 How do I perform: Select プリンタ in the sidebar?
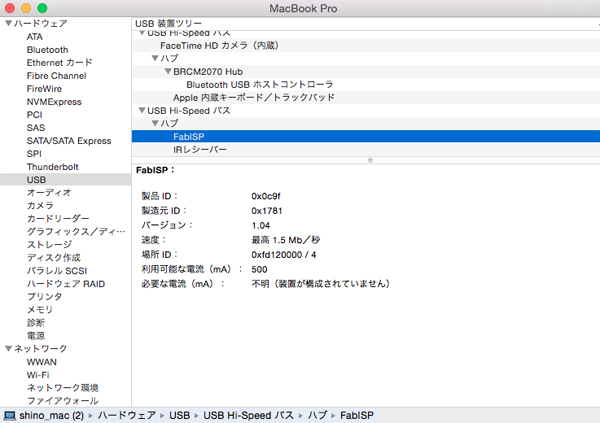click(44, 297)
